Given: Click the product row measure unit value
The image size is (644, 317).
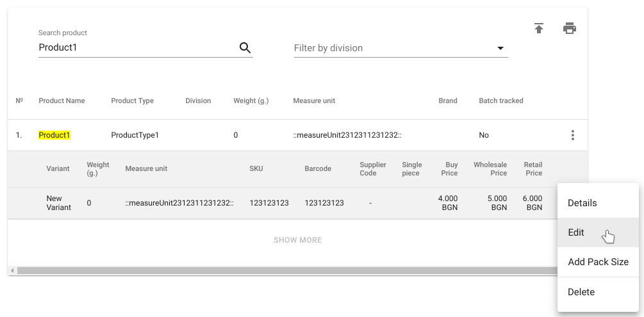Looking at the screenshot, I should (347, 135).
